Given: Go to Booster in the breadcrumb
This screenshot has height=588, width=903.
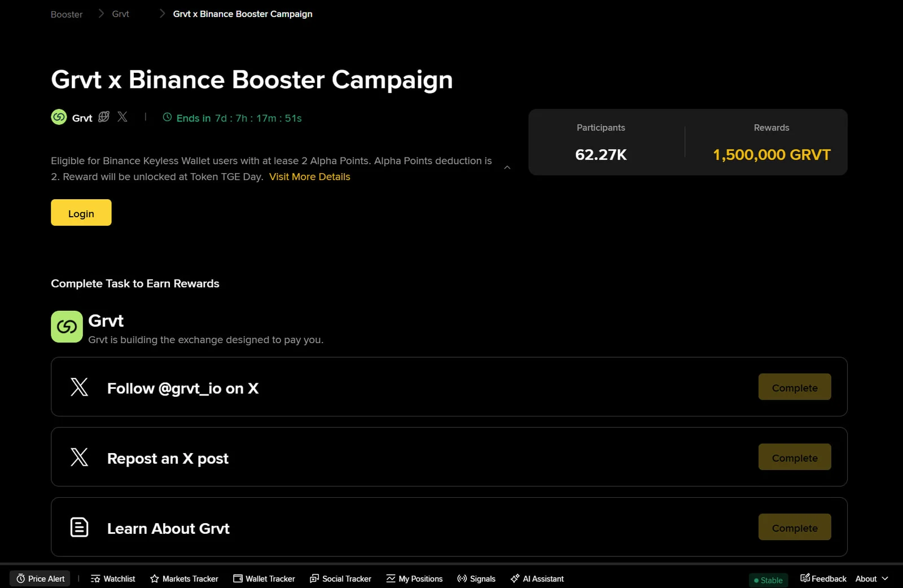Looking at the screenshot, I should click(67, 14).
